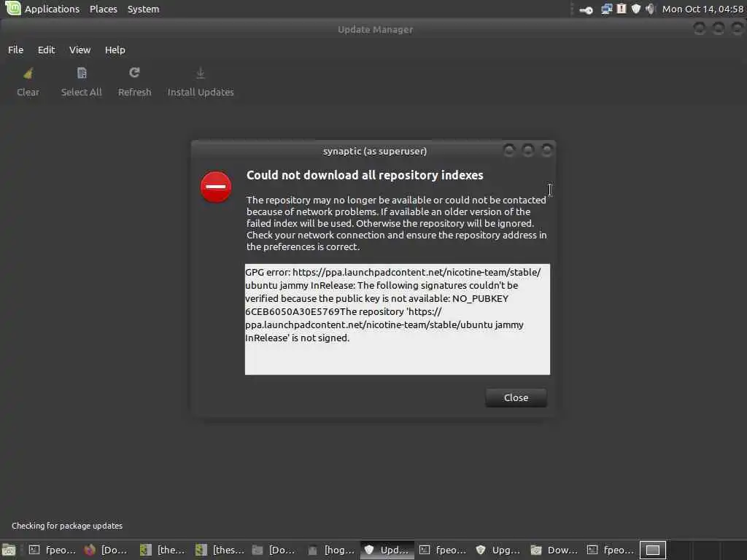The width and height of the screenshot is (747, 560).
Task: Click the Update Manager window title
Action: click(376, 29)
